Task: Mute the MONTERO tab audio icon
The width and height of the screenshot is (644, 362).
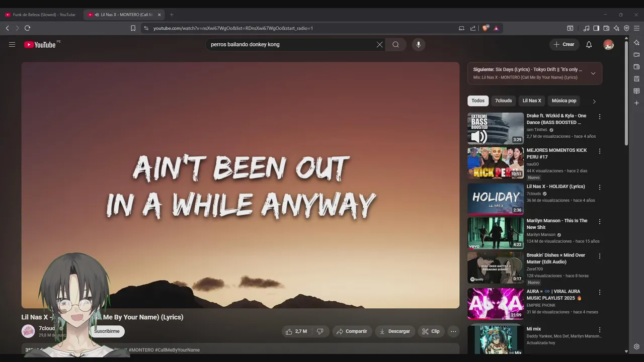Action: pyautogui.click(x=97, y=15)
